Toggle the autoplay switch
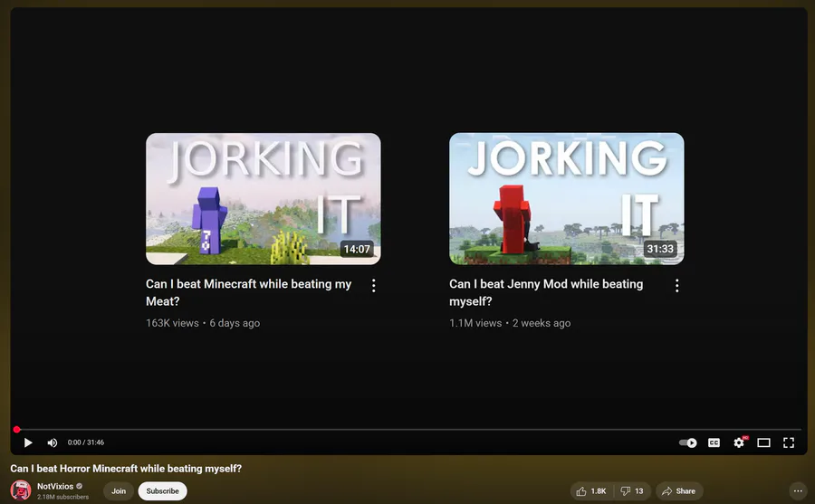The width and height of the screenshot is (815, 504). (x=687, y=442)
